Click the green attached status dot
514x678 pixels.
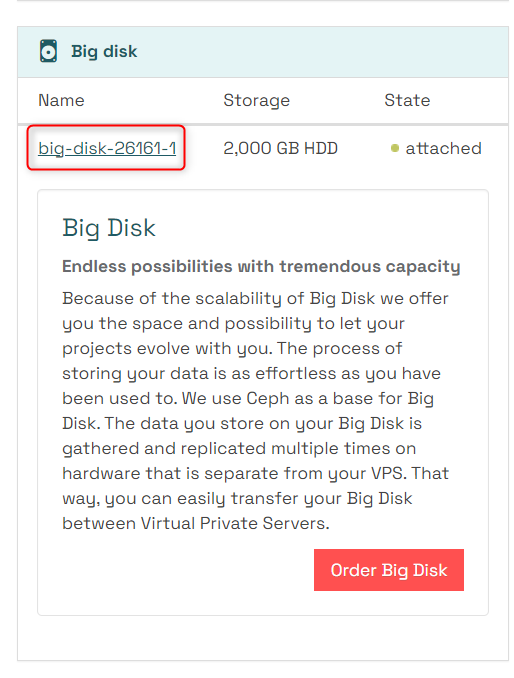(x=394, y=148)
